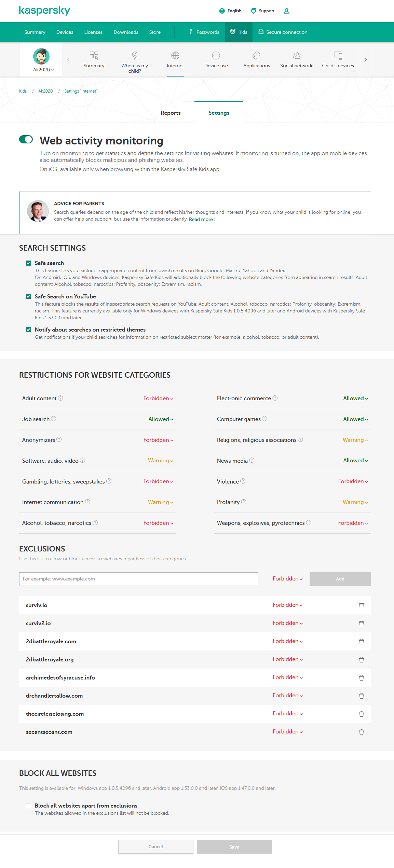Expand the Ak2020 child profile selector
Image resolution: width=394 pixels, height=868 pixels.
[43, 70]
